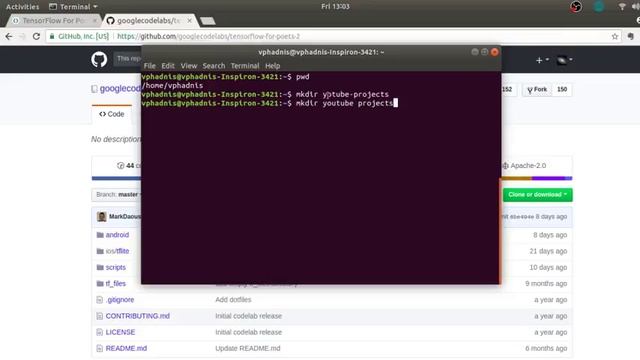This screenshot has height=360, width=640.
Task: Click the browser address bar URL
Action: tap(208, 36)
